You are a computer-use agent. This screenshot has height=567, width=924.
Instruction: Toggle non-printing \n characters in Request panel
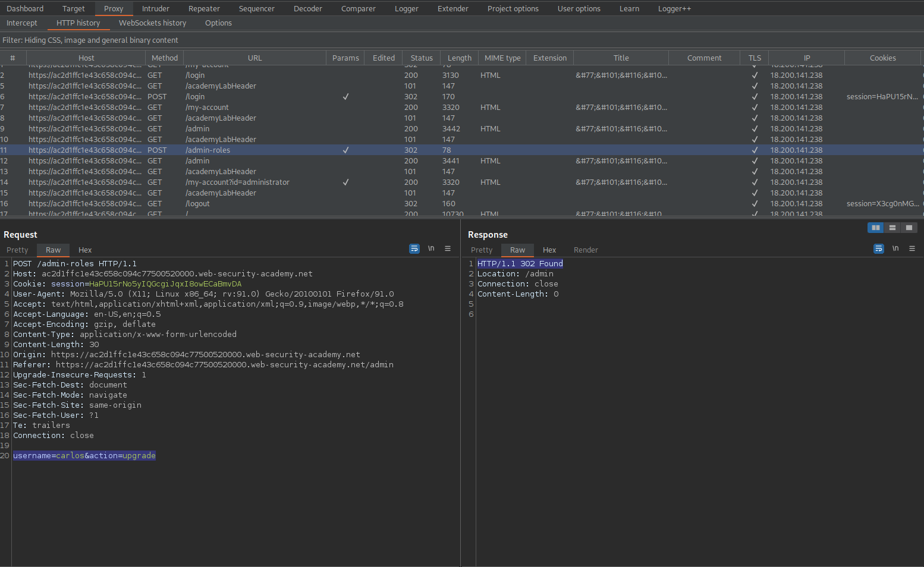pos(431,248)
